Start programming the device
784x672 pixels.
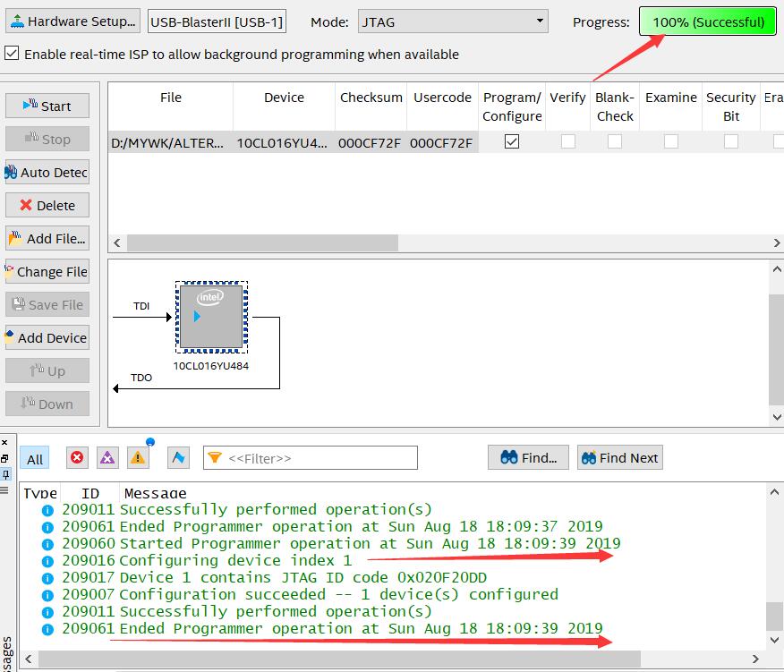[x=47, y=106]
